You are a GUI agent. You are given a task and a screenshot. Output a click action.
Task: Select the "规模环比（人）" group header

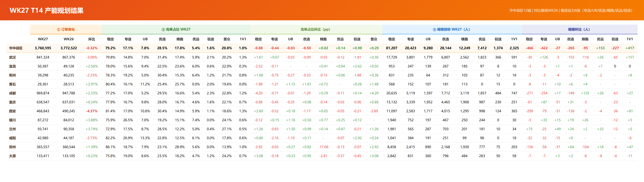[580, 29]
